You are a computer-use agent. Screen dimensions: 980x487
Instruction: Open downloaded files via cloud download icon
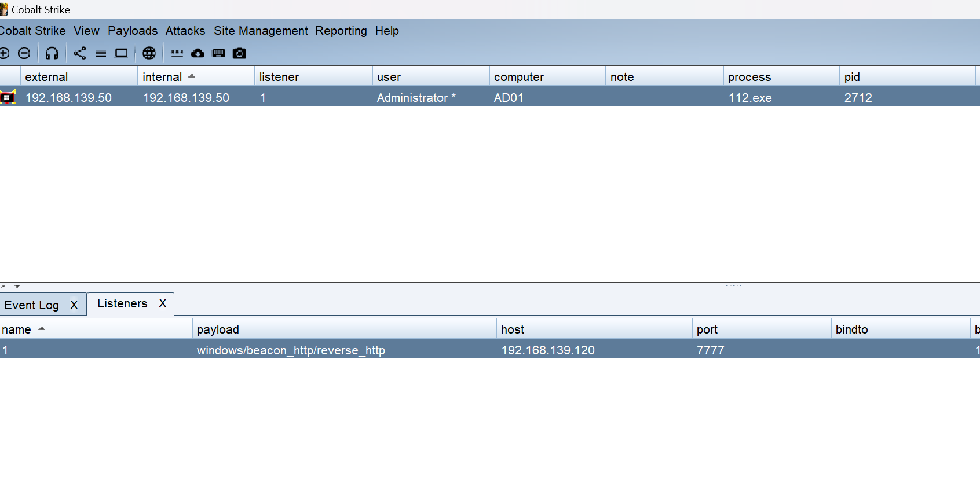(198, 53)
